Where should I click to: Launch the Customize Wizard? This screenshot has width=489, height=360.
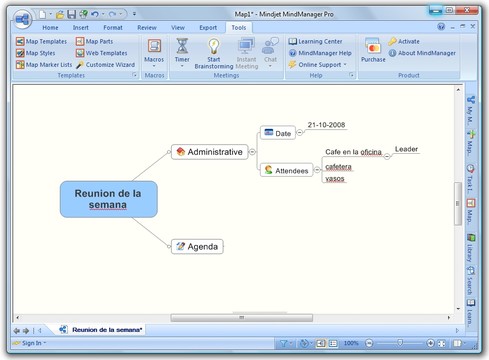pyautogui.click(x=106, y=65)
